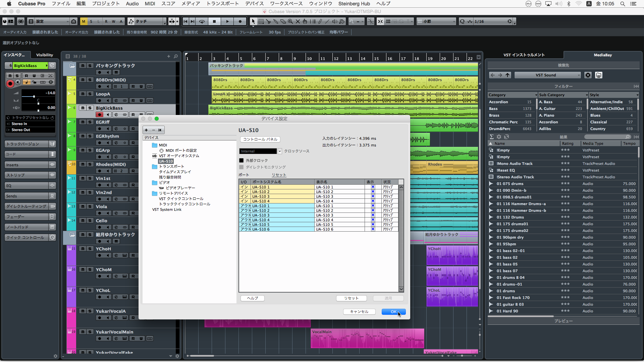Toggle the Snap on/off button
The width and height of the screenshot is (644, 362).
[380, 21]
